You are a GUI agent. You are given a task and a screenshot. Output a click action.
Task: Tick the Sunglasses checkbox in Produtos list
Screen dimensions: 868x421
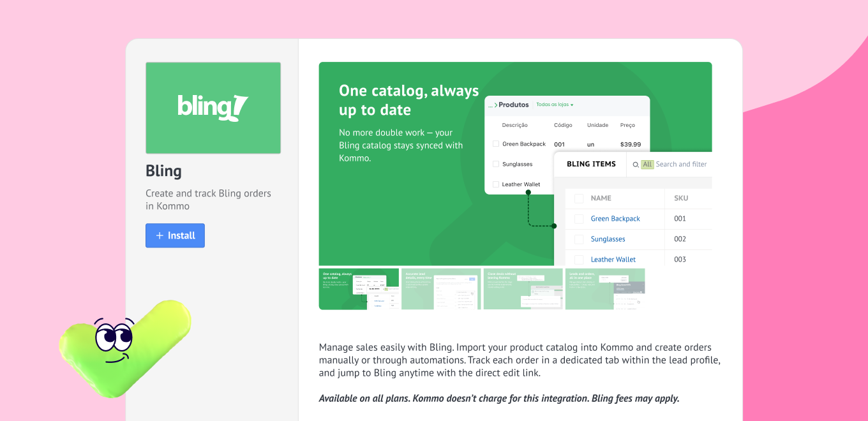coord(496,164)
